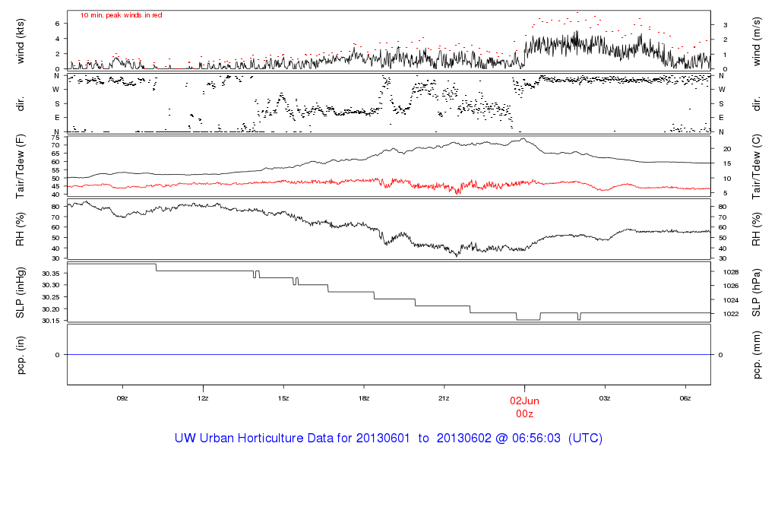The image size is (778, 532).
Task: Click the blue zero precipitation line
Action: (389, 354)
